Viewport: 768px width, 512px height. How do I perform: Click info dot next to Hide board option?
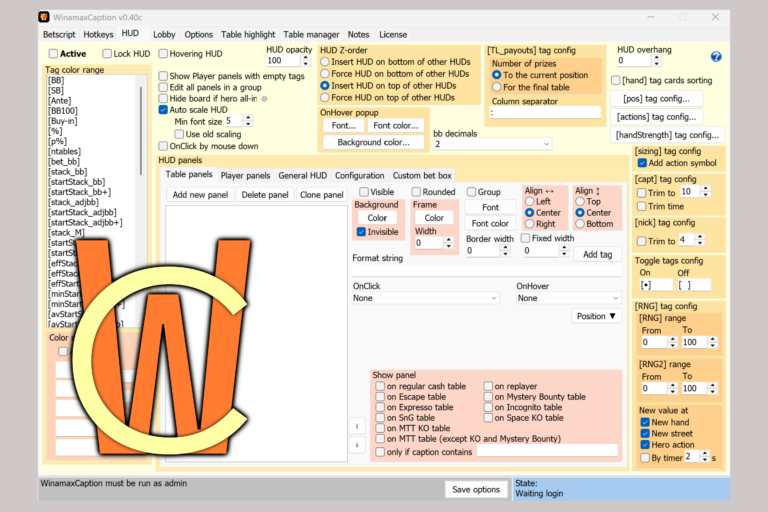coord(264,99)
